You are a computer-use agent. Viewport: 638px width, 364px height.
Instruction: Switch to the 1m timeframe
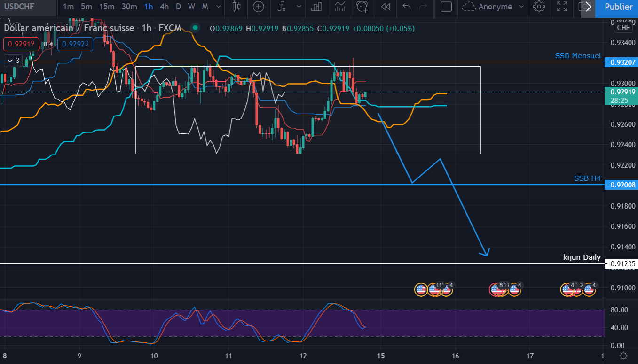pos(68,7)
